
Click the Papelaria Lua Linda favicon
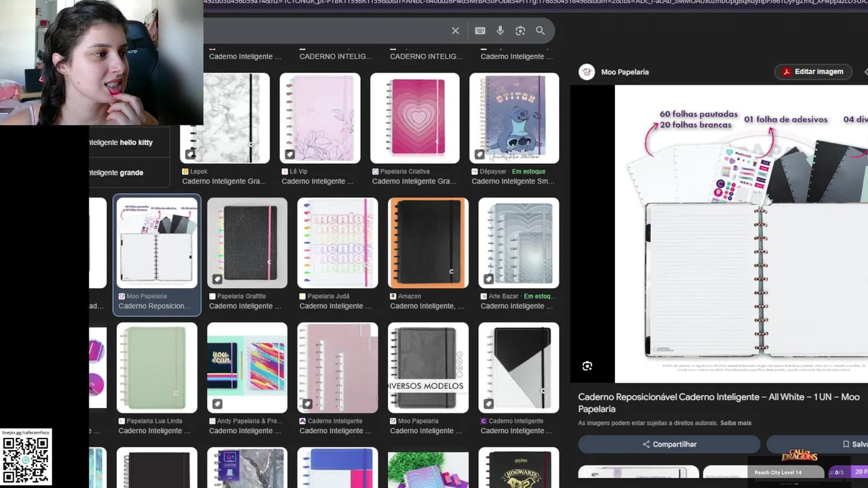(x=122, y=421)
